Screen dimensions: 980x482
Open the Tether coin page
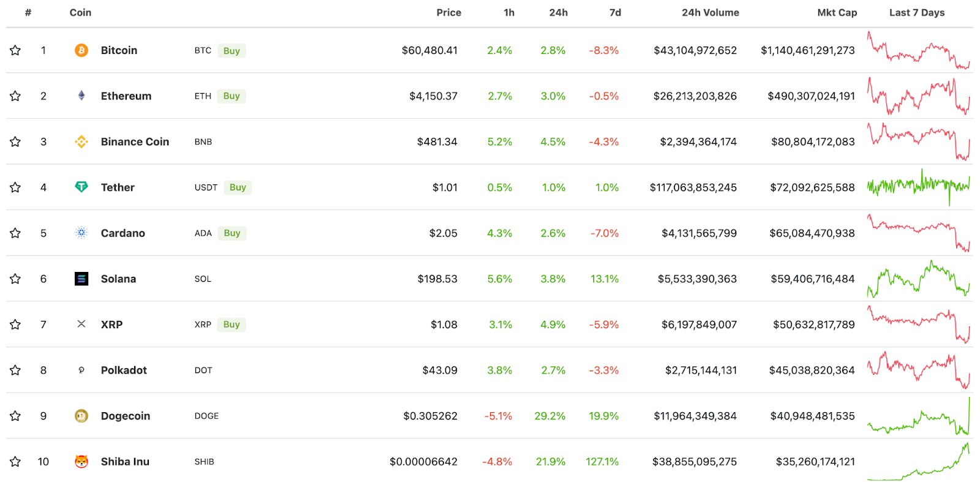[118, 187]
